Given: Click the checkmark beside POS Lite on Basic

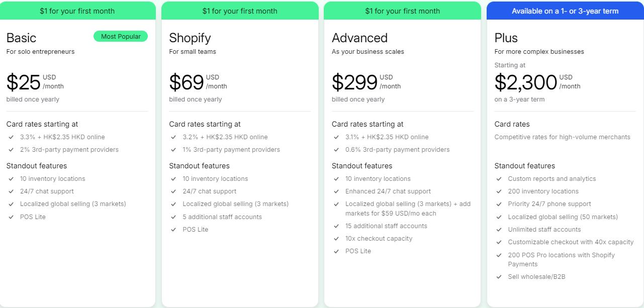Looking at the screenshot, I should (11, 217).
